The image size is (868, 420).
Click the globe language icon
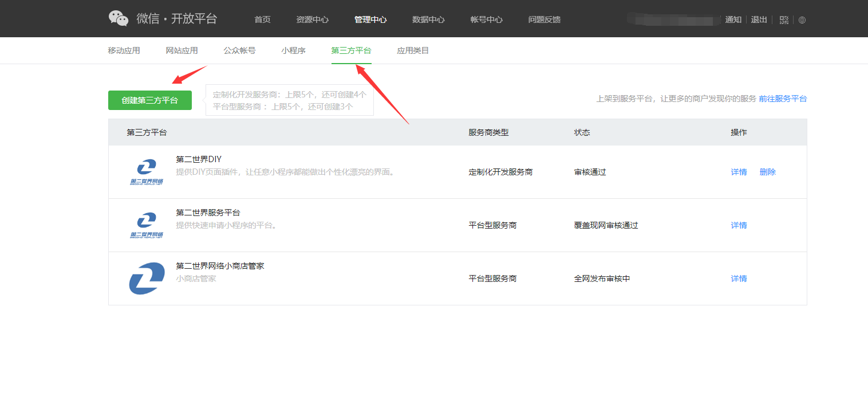pos(802,19)
